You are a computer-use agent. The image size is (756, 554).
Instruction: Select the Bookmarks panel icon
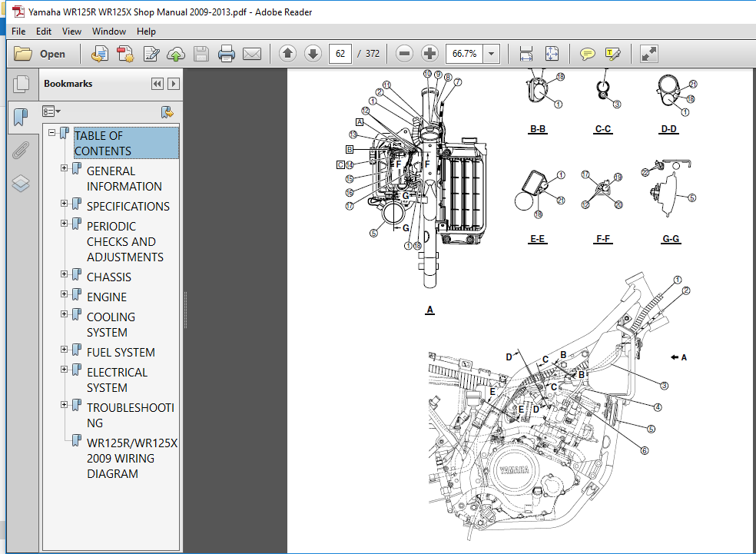[x=21, y=117]
